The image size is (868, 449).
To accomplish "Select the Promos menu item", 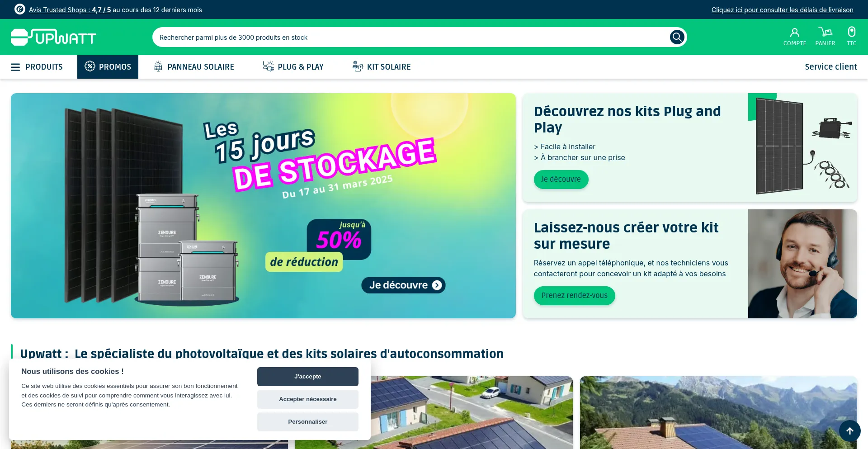I will (108, 67).
